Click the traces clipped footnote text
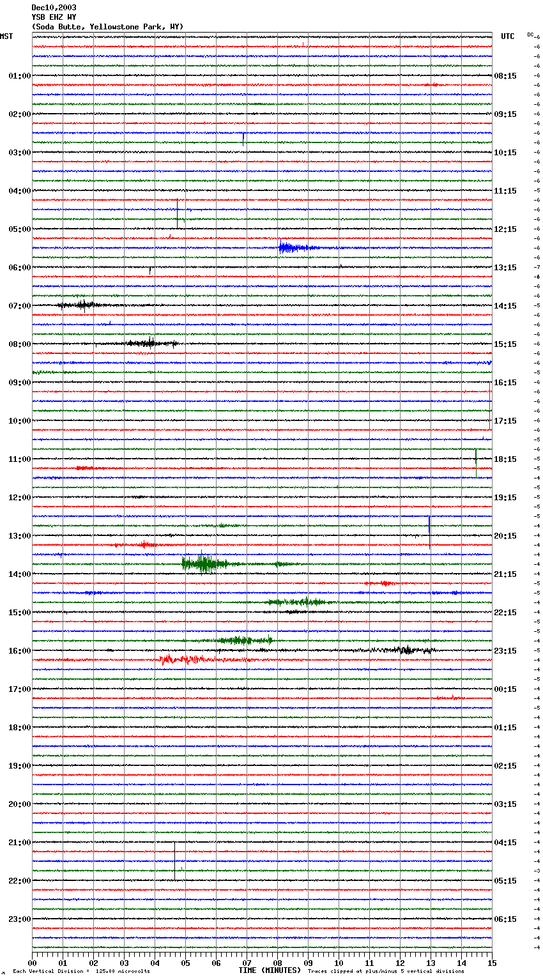Screen dimensions: 543x980 [x=386, y=971]
